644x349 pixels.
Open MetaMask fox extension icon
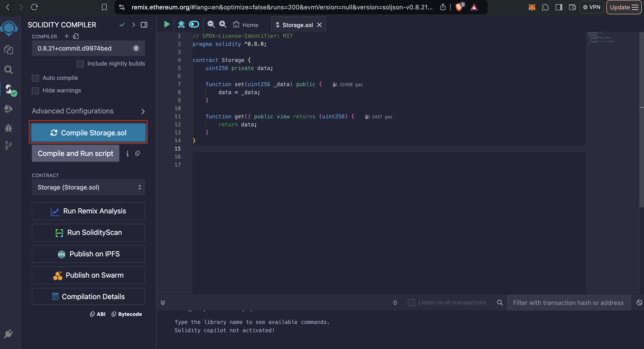click(532, 7)
